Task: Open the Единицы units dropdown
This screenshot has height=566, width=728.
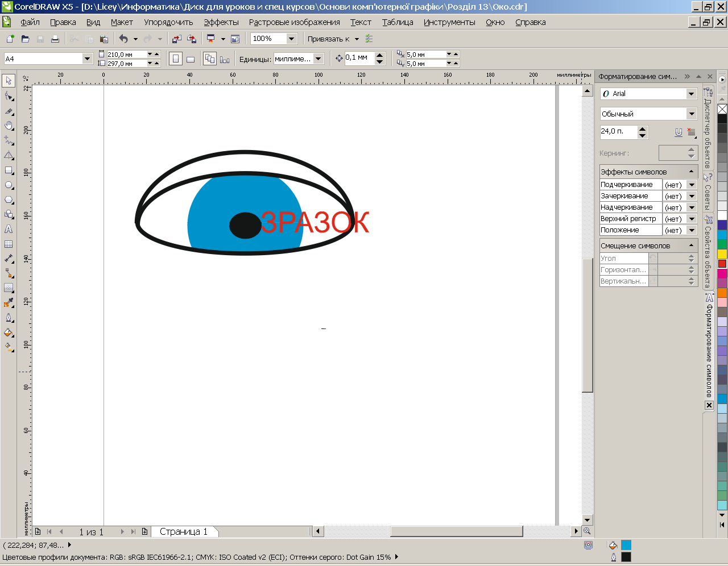Action: pyautogui.click(x=318, y=59)
